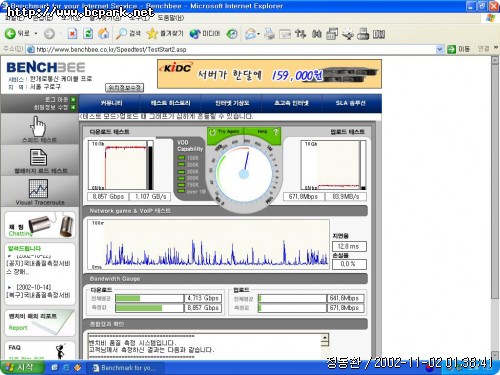The height and width of the screenshot is (375, 500).
Task: Select the 4.713 Gbps average value
Action: pyautogui.click(x=203, y=298)
